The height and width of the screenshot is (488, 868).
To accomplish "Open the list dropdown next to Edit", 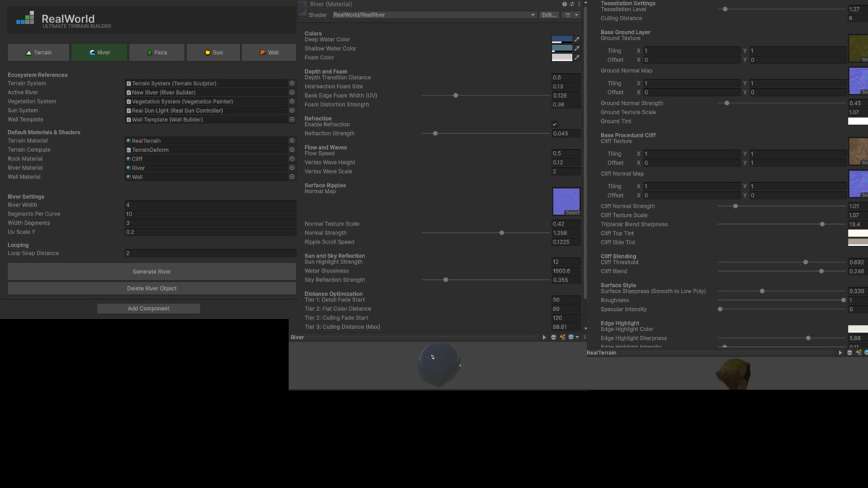I will coord(571,14).
